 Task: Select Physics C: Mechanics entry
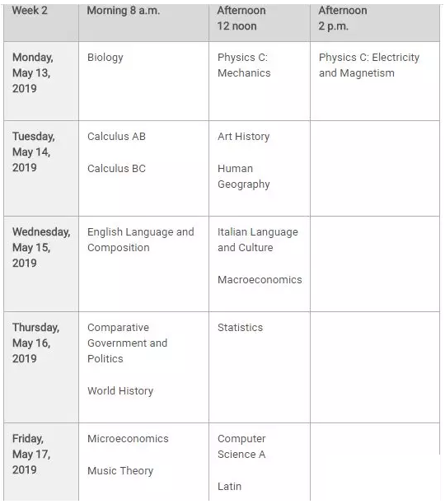pos(244,65)
